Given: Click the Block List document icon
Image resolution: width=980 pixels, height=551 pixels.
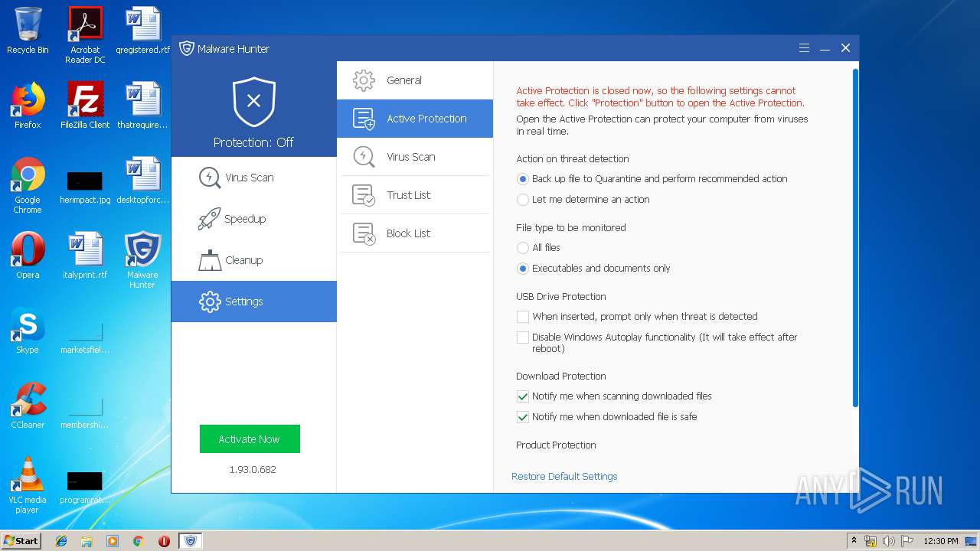Looking at the screenshot, I should click(364, 233).
